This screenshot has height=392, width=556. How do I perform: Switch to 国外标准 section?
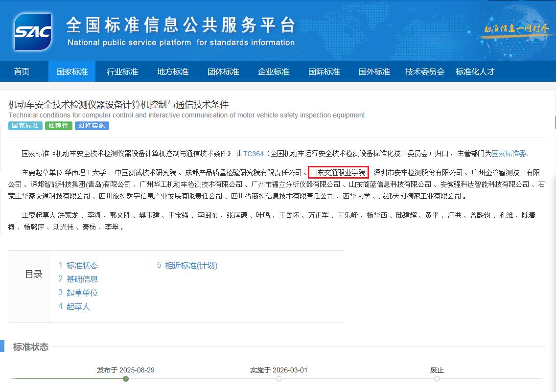pos(374,71)
